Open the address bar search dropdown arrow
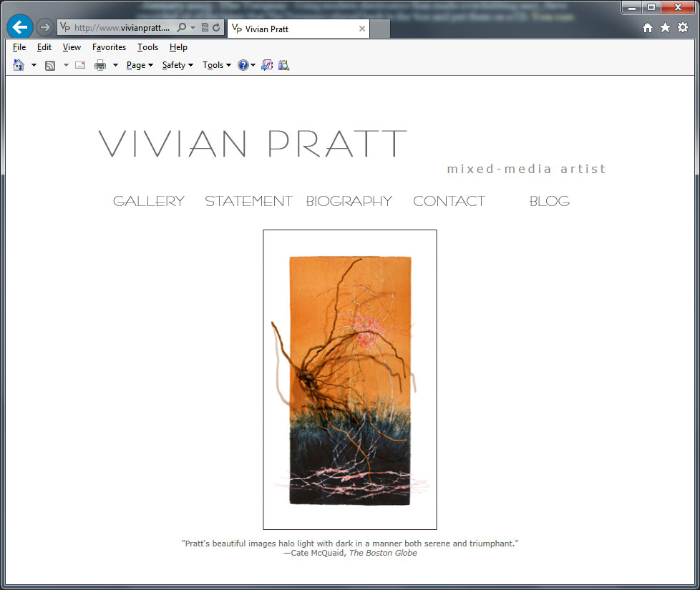 pos(193,28)
